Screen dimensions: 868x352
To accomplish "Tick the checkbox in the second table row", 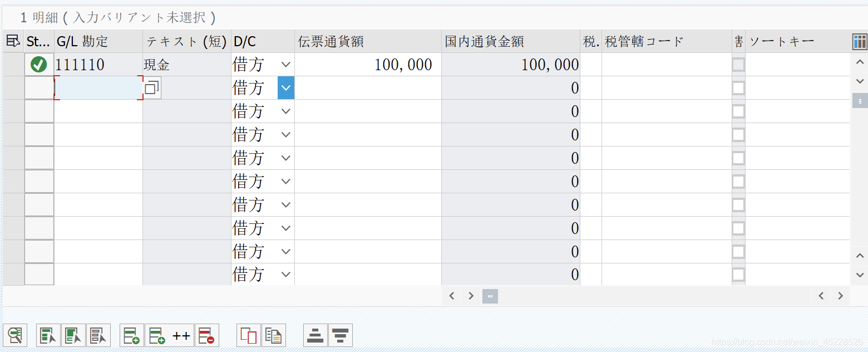I will (x=738, y=88).
